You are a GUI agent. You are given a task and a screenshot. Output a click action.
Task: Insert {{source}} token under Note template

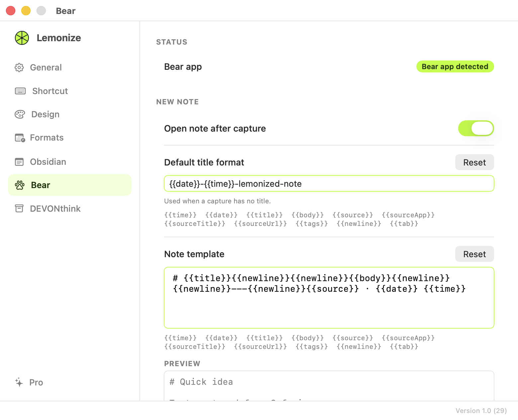(353, 338)
